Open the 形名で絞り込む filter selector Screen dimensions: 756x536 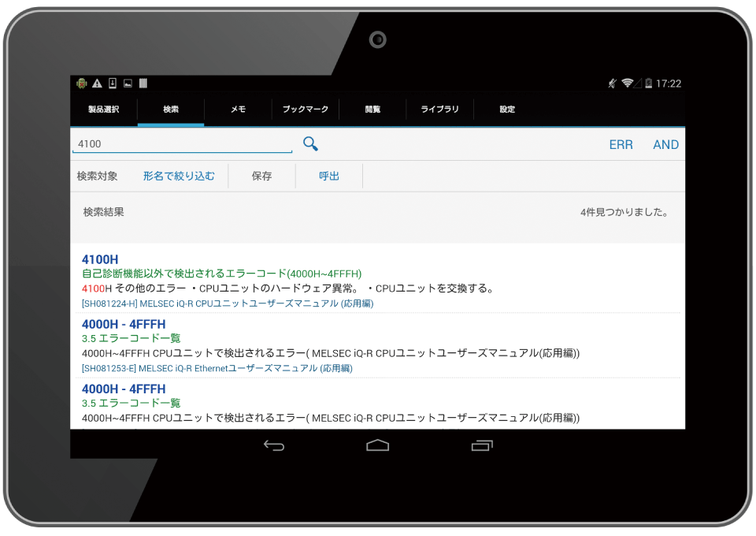[x=179, y=176]
